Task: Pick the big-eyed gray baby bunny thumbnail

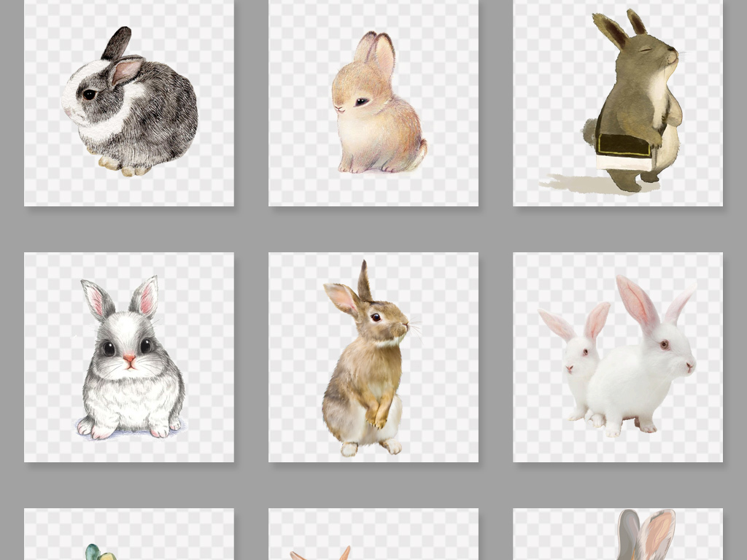Action: pos(129,357)
